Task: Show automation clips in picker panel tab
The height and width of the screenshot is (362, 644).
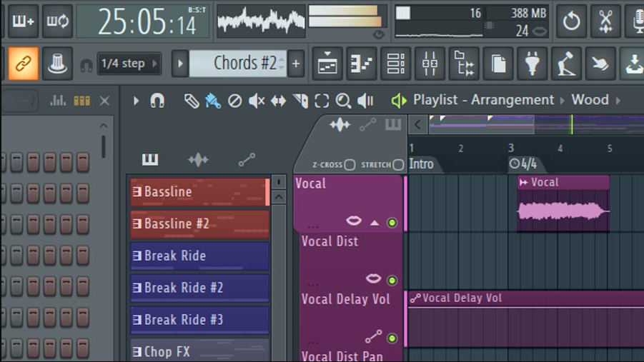Action: pos(247,159)
